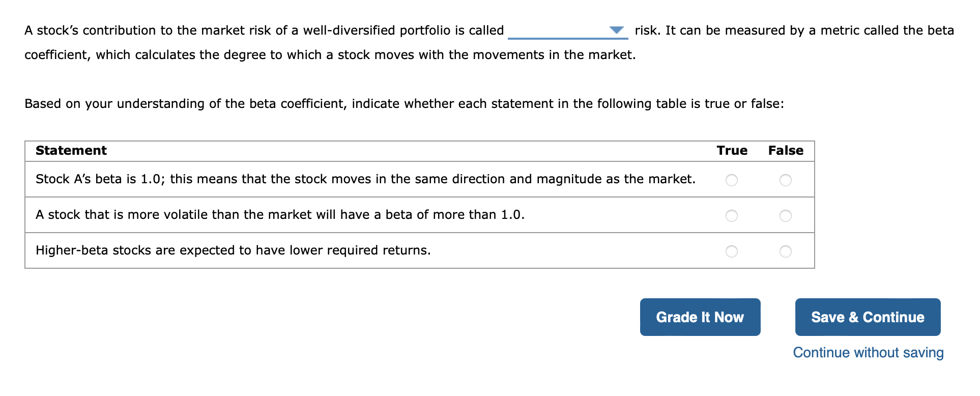The image size is (980, 396).
Task: Open the risk type dropdown arrow
Action: [x=616, y=30]
